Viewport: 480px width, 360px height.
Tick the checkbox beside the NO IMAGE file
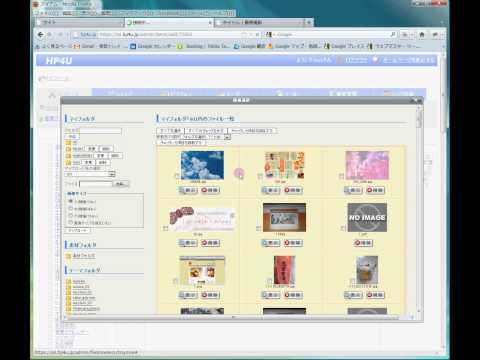tap(343, 228)
